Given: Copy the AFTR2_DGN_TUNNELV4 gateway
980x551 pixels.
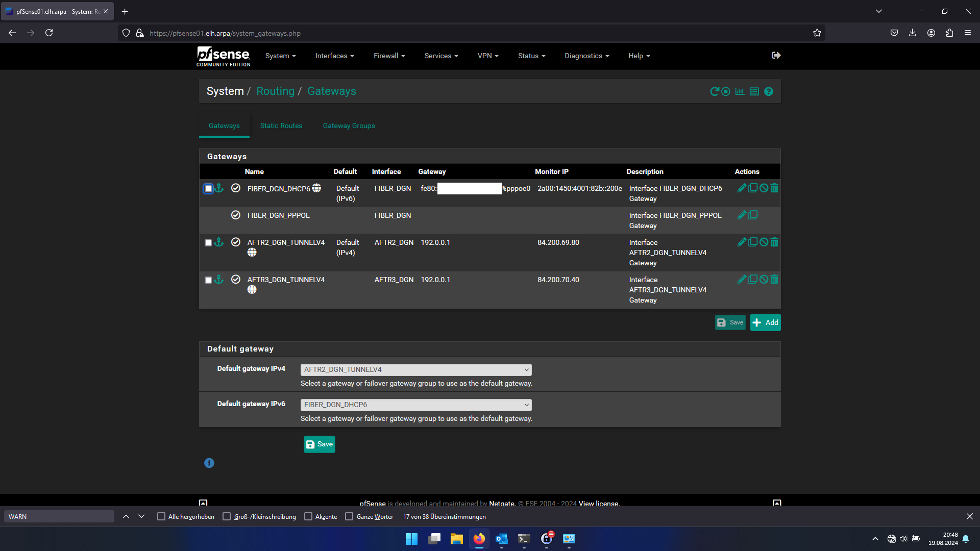Looking at the screenshot, I should coord(753,242).
